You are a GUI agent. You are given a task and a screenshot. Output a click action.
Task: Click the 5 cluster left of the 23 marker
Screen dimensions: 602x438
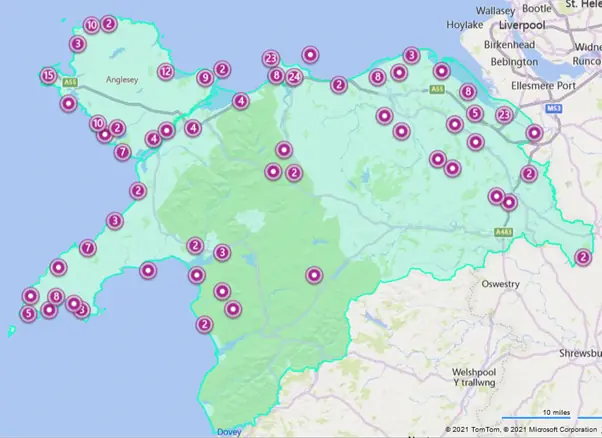475,114
